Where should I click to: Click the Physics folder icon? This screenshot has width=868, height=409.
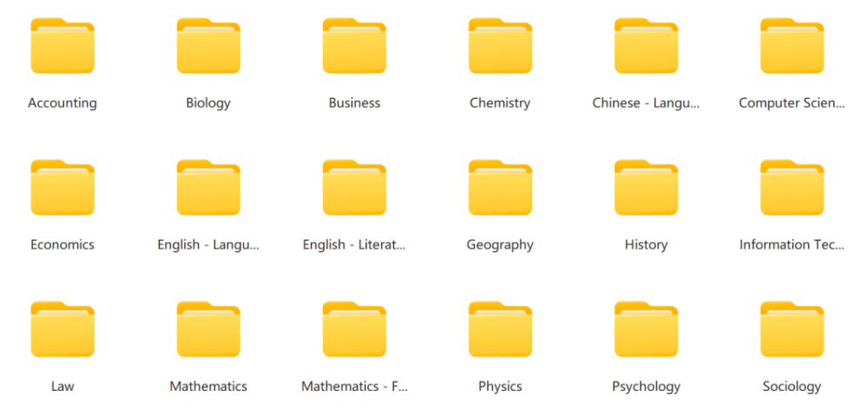[x=500, y=330]
